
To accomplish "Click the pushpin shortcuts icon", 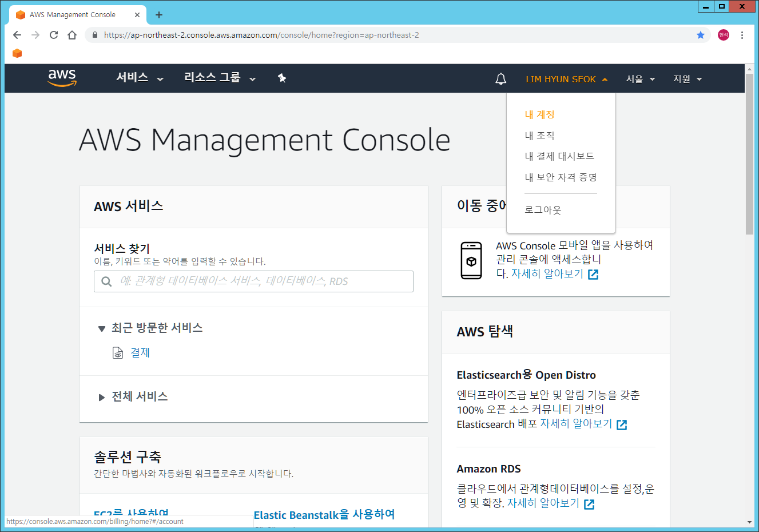I will coord(282,78).
